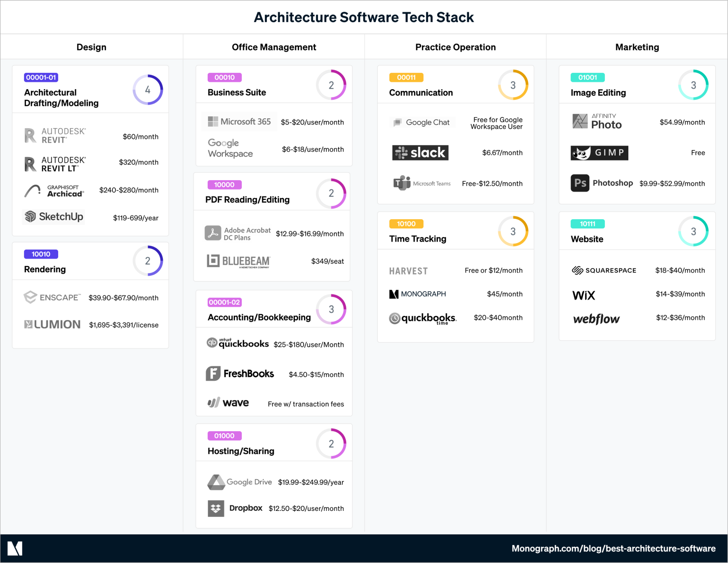The image size is (728, 563).
Task: Click the 01001 Image Editing tag
Action: coord(588,77)
